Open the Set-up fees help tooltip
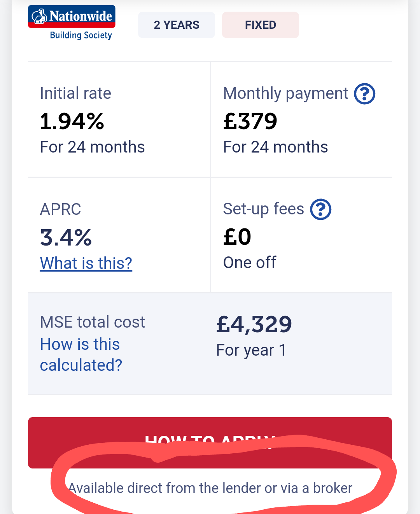The height and width of the screenshot is (514, 420). click(320, 209)
